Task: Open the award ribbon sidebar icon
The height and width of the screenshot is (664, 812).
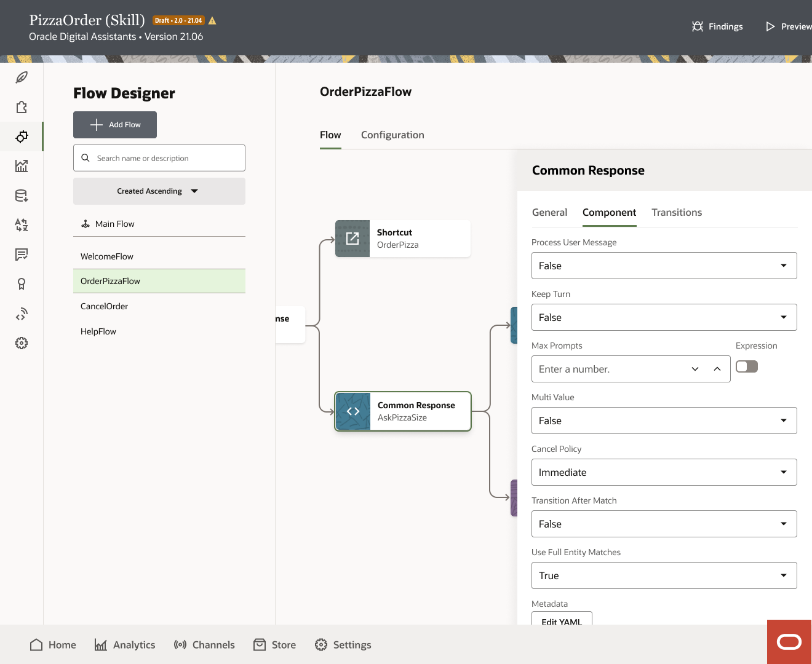Action: click(22, 284)
